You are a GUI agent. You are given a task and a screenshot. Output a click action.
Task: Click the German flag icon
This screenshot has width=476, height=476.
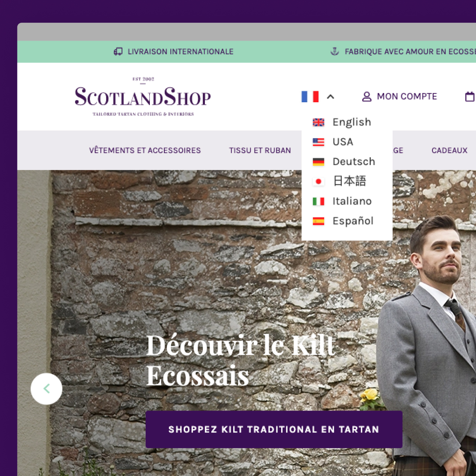[x=318, y=162]
